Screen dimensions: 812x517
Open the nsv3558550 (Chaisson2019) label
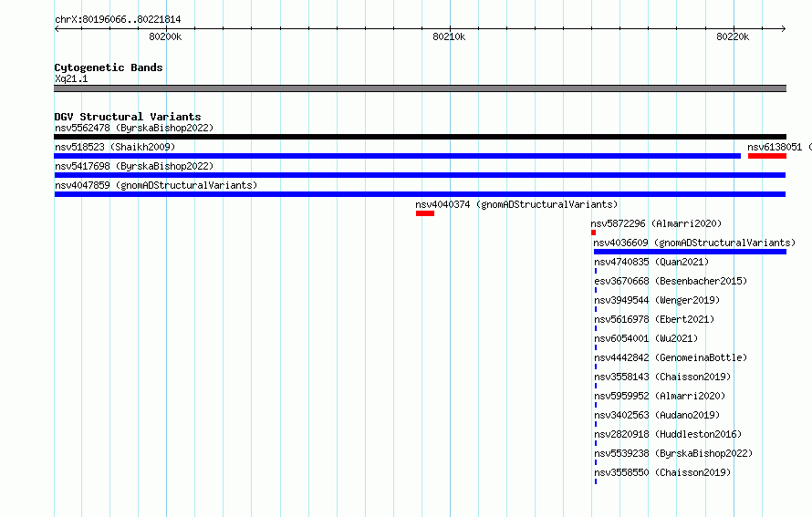662,472
